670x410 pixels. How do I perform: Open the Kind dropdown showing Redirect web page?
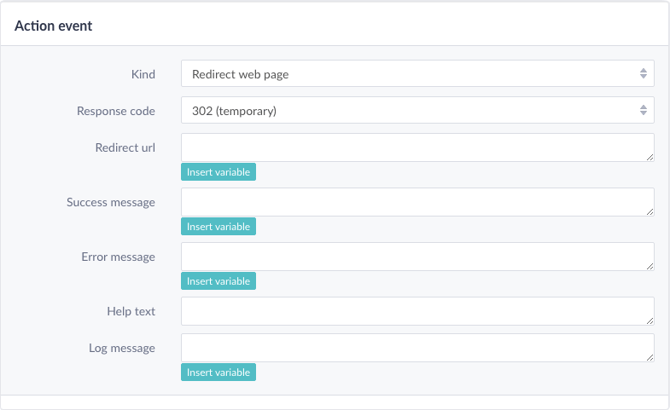[417, 73]
